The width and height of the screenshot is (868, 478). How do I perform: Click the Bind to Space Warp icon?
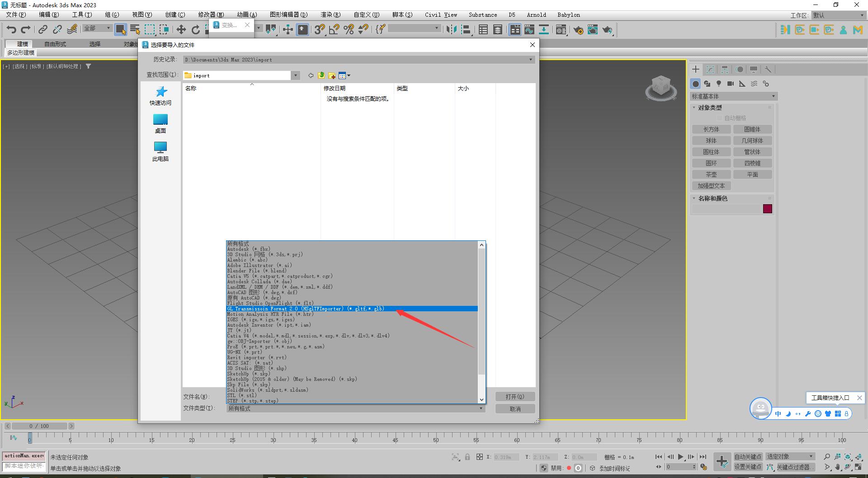point(72,30)
